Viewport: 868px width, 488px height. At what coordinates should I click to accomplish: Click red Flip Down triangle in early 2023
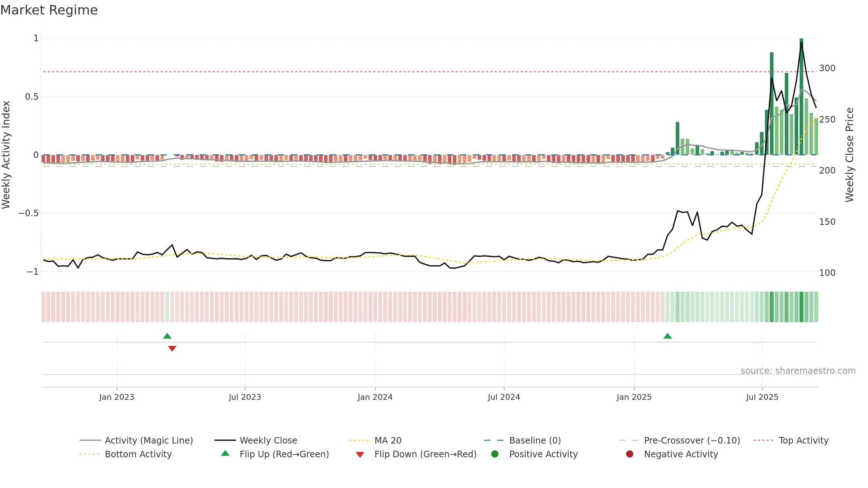click(x=172, y=348)
